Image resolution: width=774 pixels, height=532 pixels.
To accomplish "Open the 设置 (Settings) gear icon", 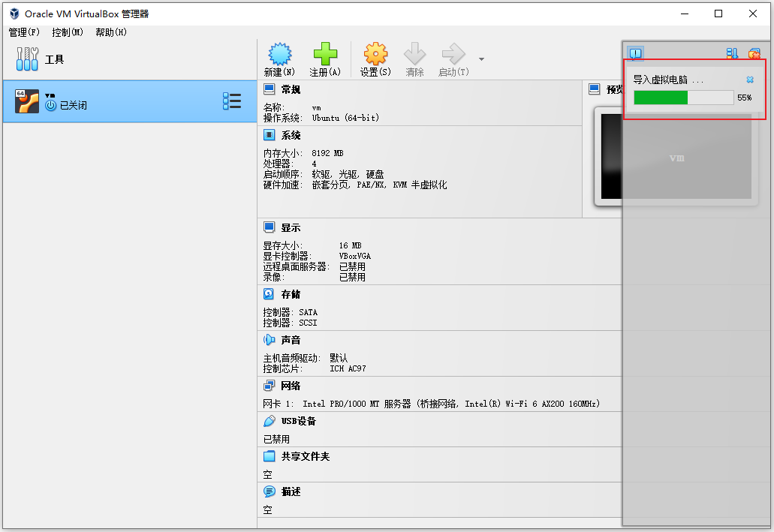I will tap(375, 53).
